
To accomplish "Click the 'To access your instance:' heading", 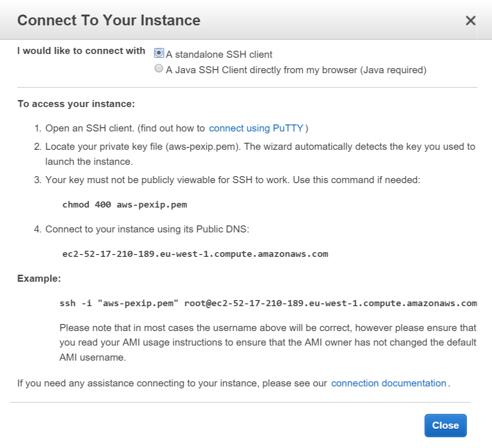I will click(76, 104).
